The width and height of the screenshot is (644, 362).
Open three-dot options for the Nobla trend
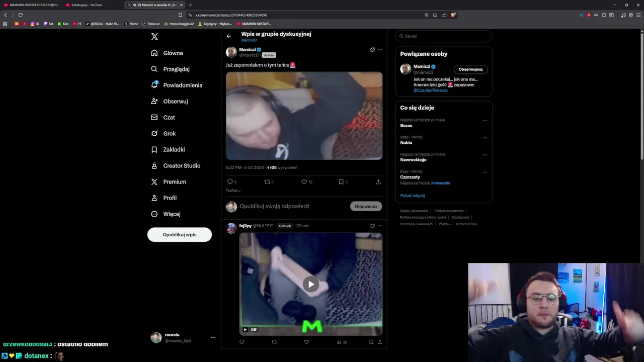[x=485, y=138]
